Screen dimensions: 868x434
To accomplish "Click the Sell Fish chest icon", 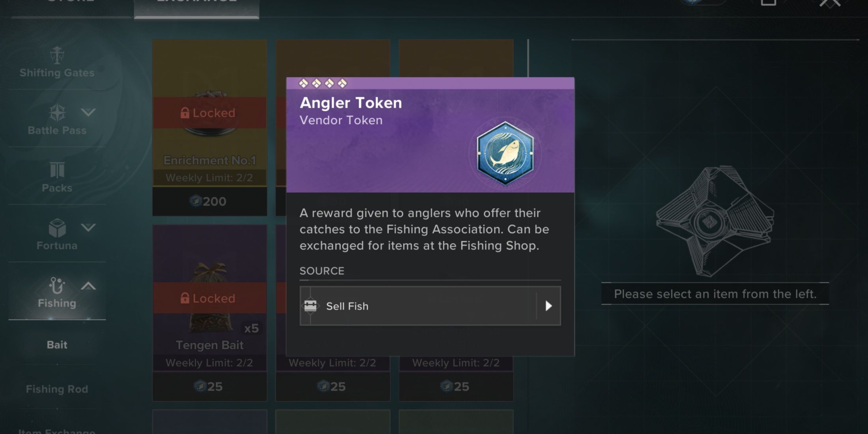I will [x=311, y=306].
